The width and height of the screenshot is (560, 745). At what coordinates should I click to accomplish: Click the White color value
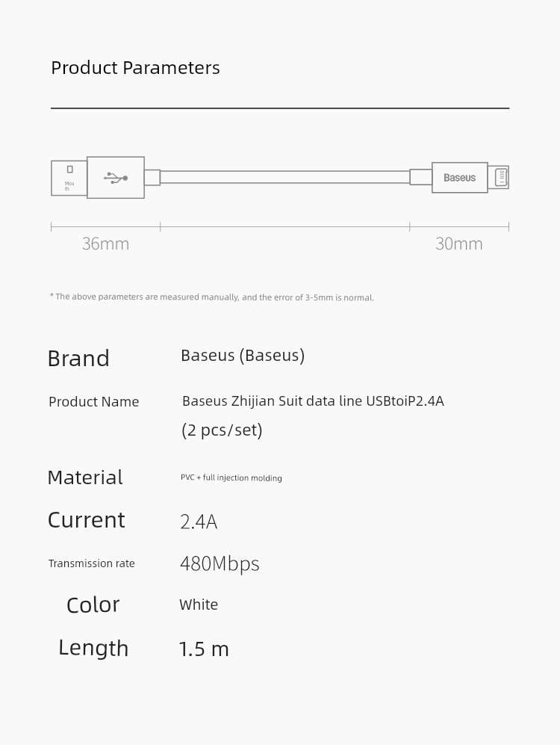[x=199, y=605]
